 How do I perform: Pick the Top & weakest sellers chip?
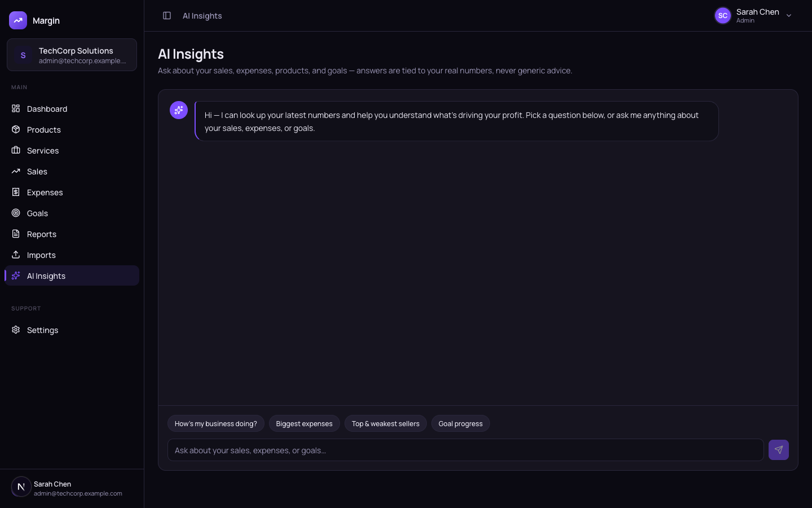click(x=386, y=423)
